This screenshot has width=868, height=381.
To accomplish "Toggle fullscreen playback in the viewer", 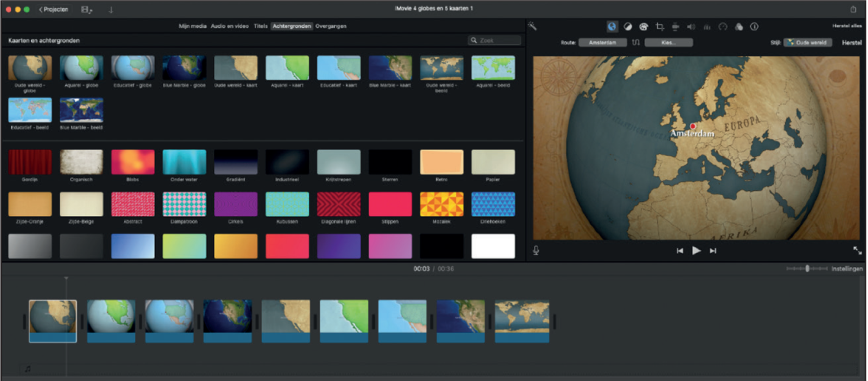I will click(857, 251).
